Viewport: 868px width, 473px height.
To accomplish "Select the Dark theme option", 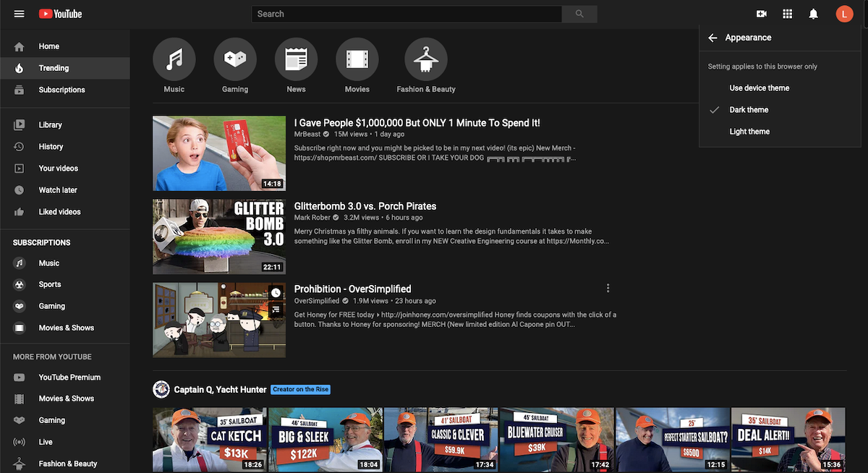I will (750, 109).
